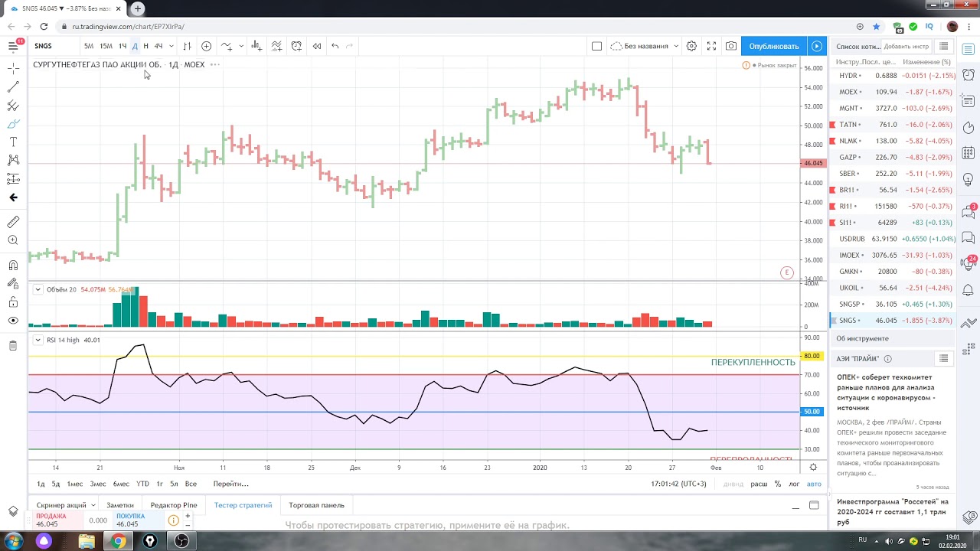This screenshot has width=980, height=551.
Task: Open the bar style selector
Action: 187,46
